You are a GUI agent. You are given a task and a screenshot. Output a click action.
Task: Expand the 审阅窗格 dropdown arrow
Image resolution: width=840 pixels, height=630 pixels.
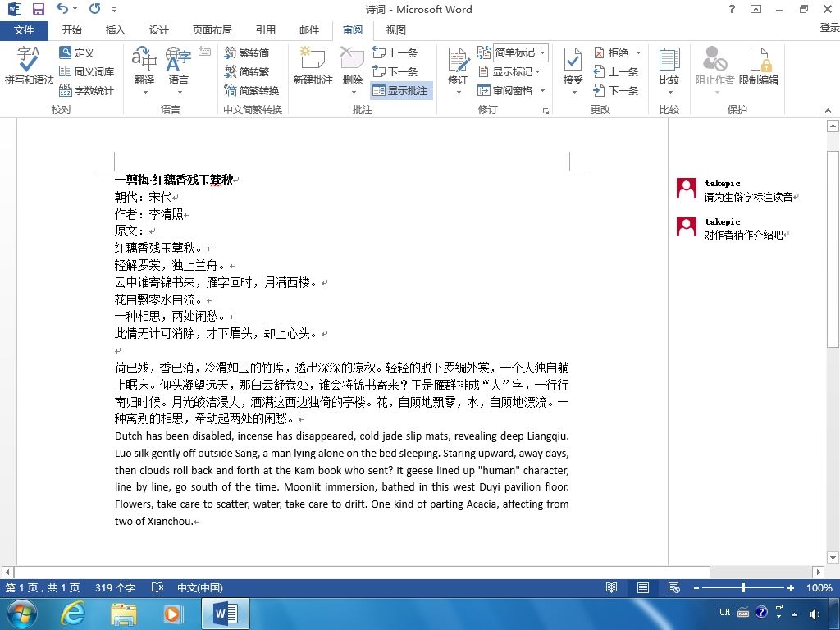tap(543, 90)
